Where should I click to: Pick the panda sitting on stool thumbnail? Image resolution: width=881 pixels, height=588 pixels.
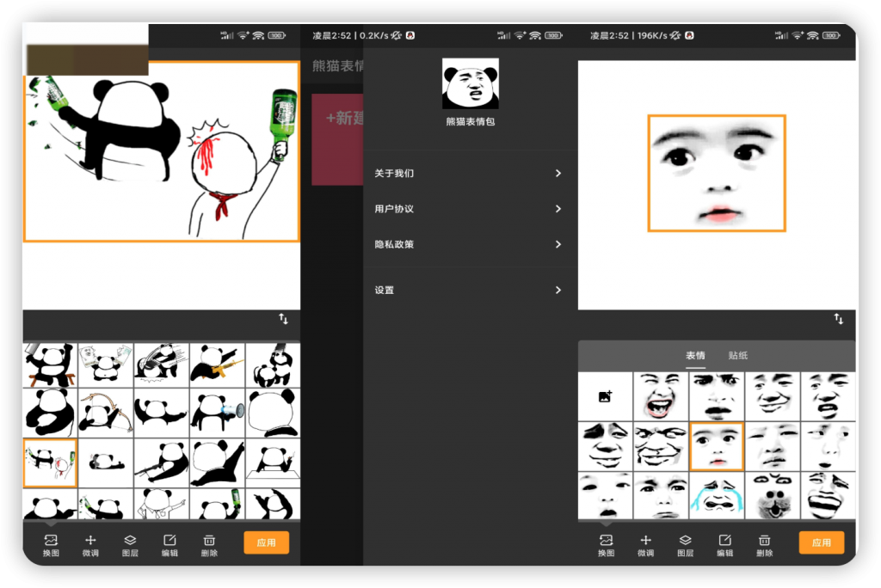click(50, 365)
